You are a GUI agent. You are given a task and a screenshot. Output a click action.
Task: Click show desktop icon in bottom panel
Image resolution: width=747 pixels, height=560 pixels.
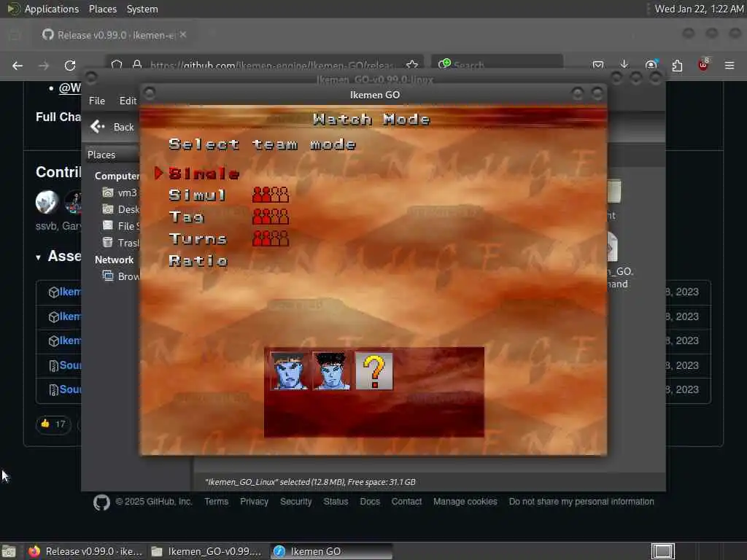pyautogui.click(x=9, y=552)
